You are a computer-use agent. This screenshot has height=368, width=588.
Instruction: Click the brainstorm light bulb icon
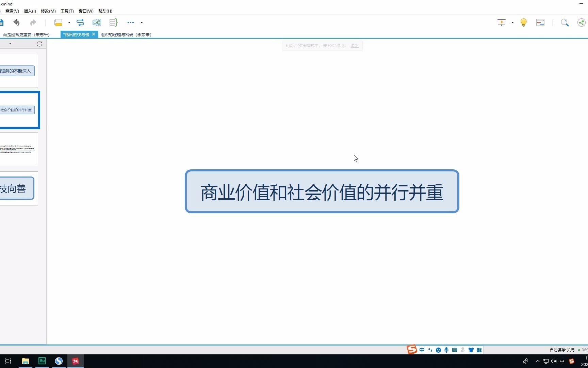(524, 22)
